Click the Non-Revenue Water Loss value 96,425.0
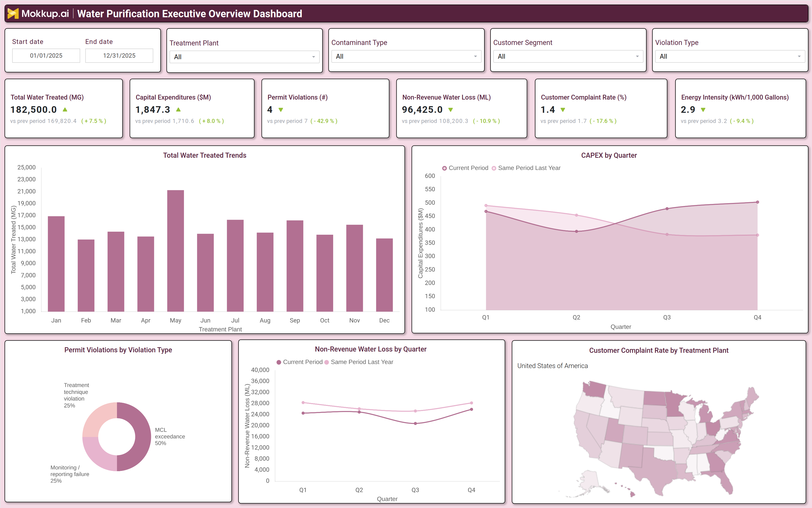The width and height of the screenshot is (812, 508). [422, 109]
